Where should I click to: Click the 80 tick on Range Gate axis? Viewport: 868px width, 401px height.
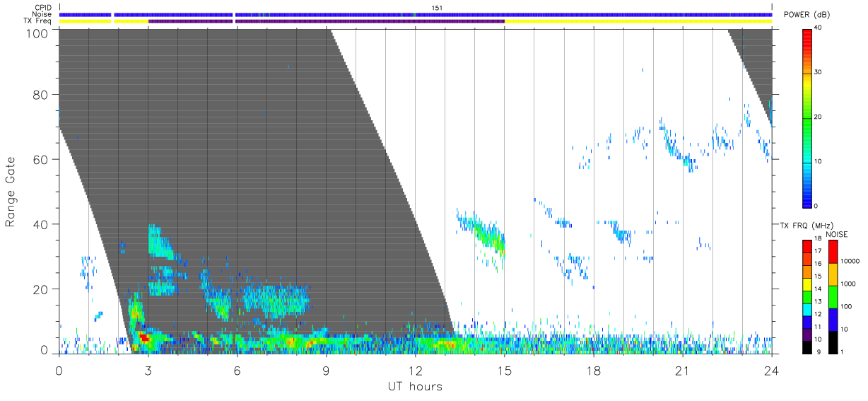point(41,95)
